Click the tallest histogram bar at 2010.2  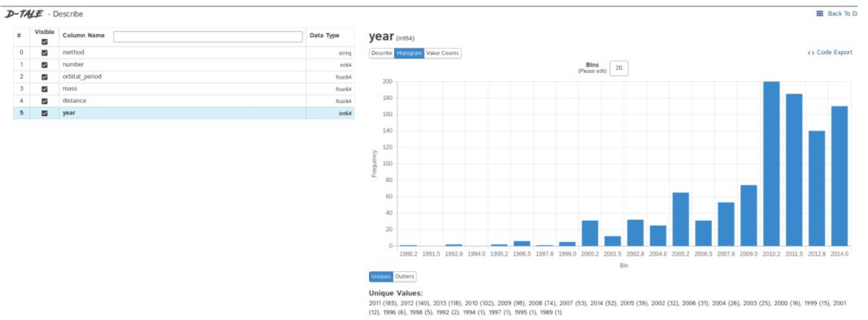[x=771, y=164]
